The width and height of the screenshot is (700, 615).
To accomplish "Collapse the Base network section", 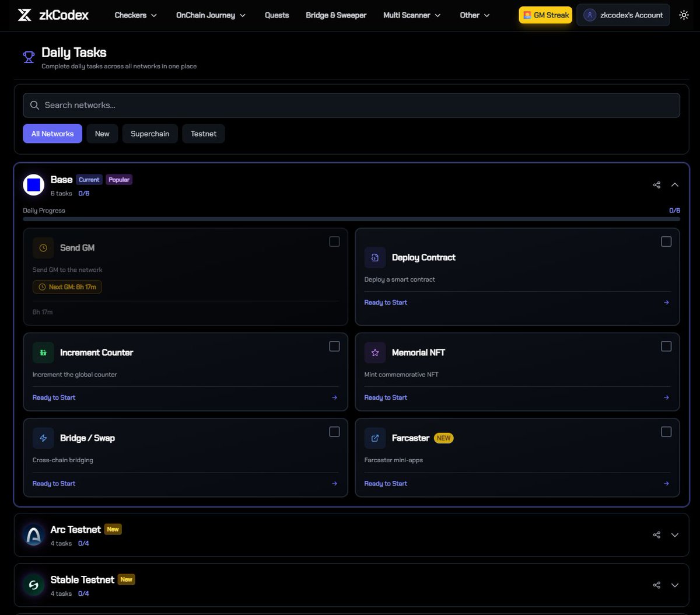I will click(675, 185).
